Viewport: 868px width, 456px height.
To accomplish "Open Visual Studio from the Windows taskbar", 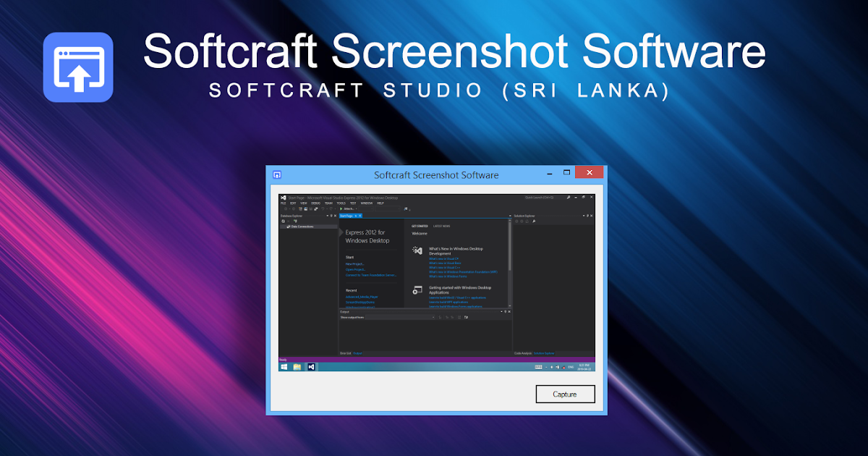I will pos(310,366).
